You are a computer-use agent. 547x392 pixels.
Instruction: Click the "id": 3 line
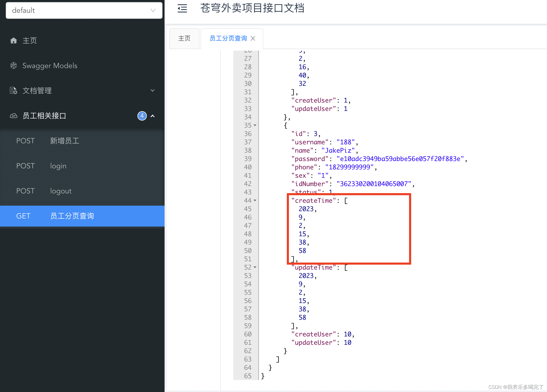click(x=306, y=134)
